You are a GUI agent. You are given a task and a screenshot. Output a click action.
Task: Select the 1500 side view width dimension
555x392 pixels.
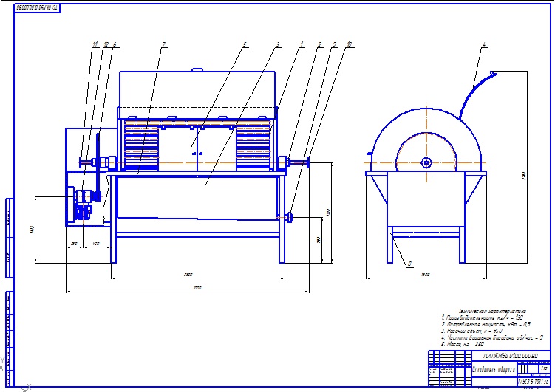[x=426, y=275]
